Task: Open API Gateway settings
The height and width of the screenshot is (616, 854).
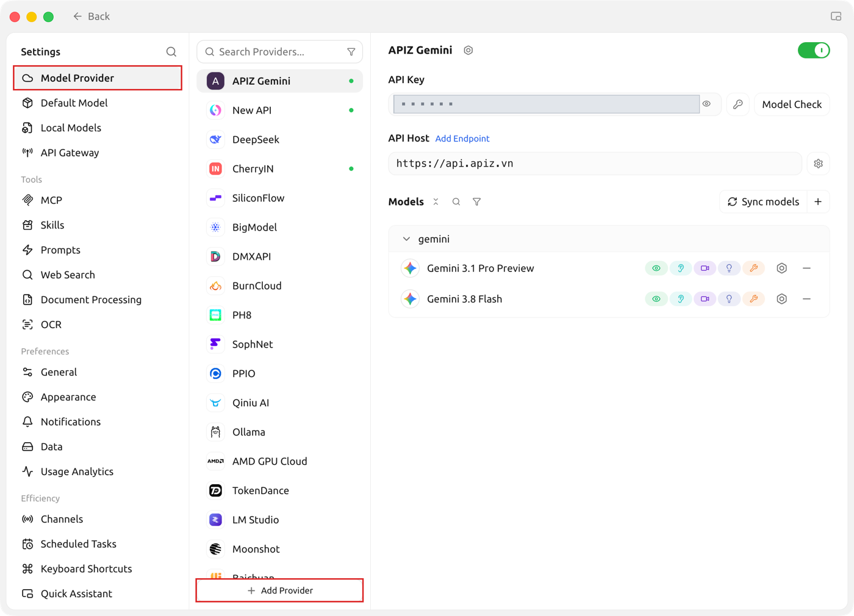Action: tap(98, 153)
